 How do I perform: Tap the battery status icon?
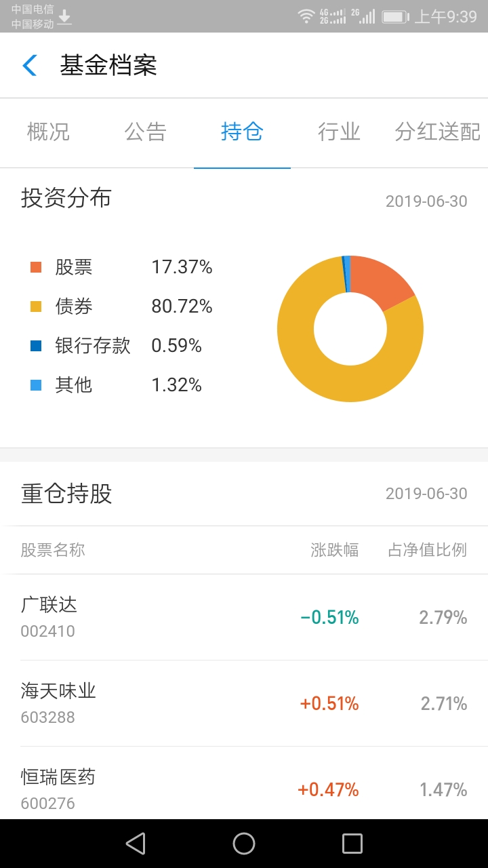[x=395, y=16]
